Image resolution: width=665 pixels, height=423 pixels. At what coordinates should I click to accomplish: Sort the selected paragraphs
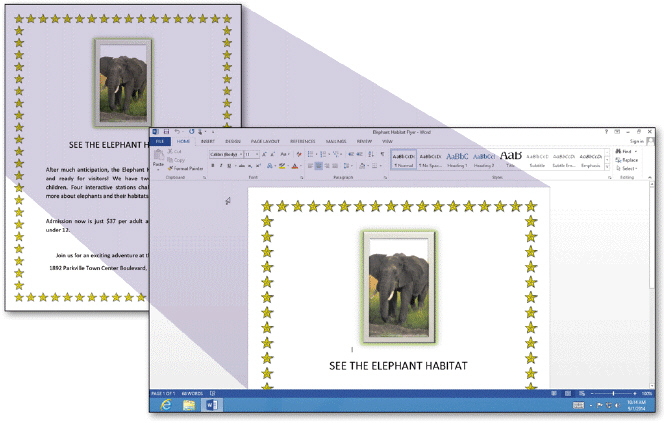click(x=371, y=154)
